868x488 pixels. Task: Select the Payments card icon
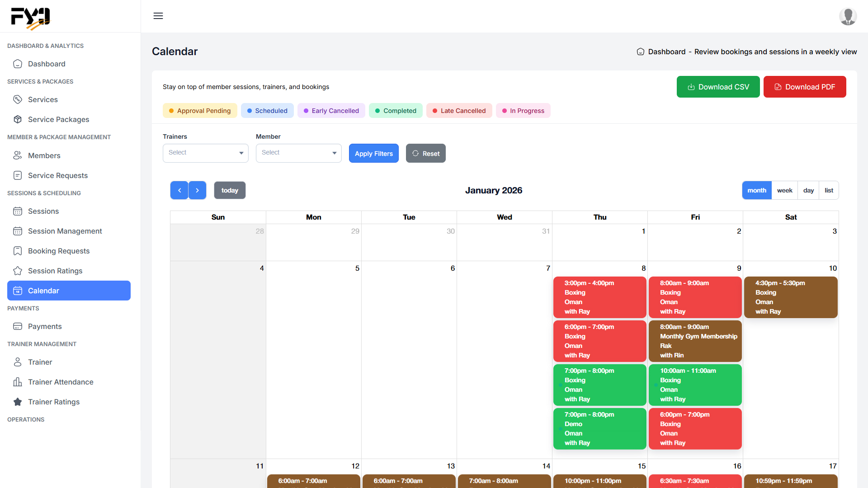(18, 326)
